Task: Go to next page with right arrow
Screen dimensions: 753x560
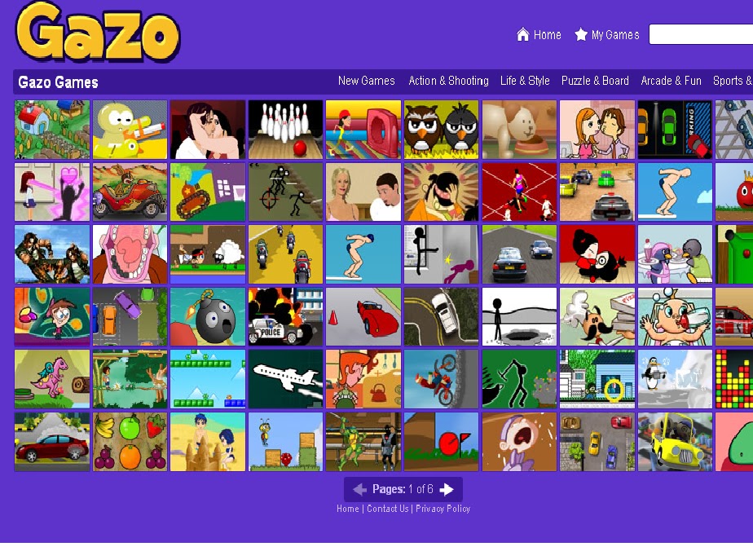Action: (x=447, y=489)
